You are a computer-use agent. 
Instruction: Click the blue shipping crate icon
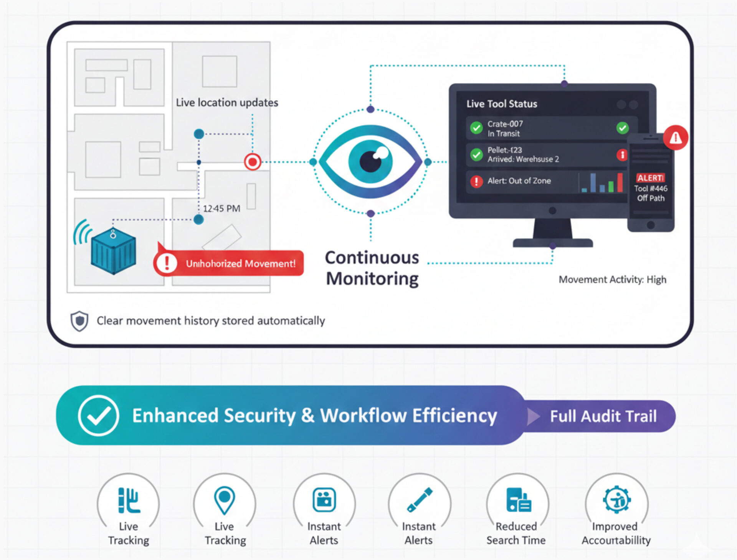click(x=113, y=252)
